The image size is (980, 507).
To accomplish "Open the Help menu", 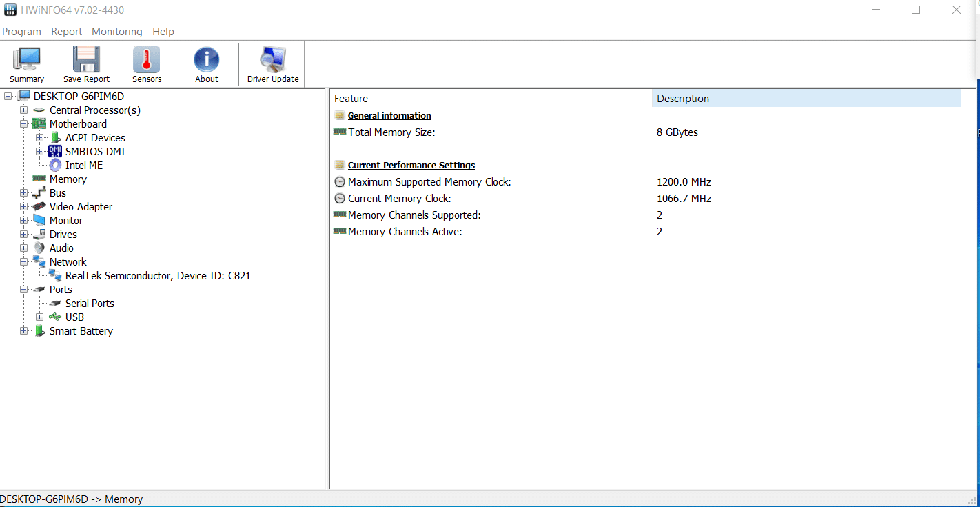I will [163, 31].
